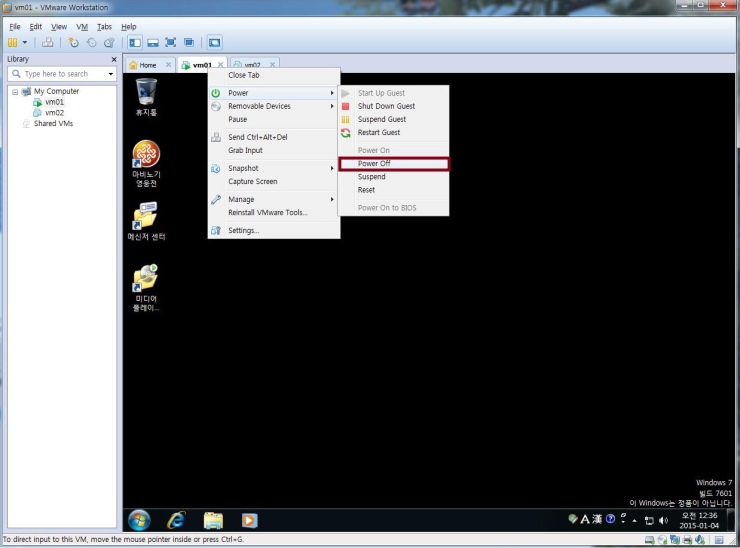Close the Library panel
Image resolution: width=740 pixels, height=548 pixels.
tap(113, 59)
